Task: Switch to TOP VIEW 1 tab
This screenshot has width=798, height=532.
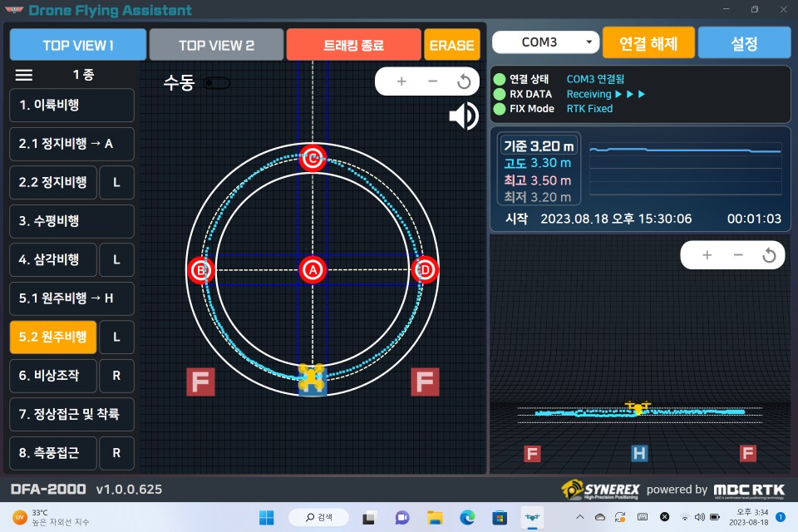Action: [x=78, y=45]
